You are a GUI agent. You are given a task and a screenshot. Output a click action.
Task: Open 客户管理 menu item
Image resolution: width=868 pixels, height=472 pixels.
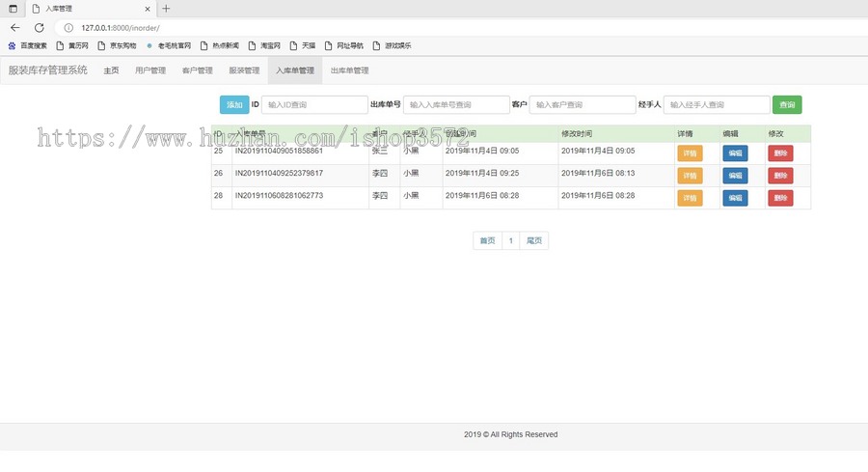[198, 70]
